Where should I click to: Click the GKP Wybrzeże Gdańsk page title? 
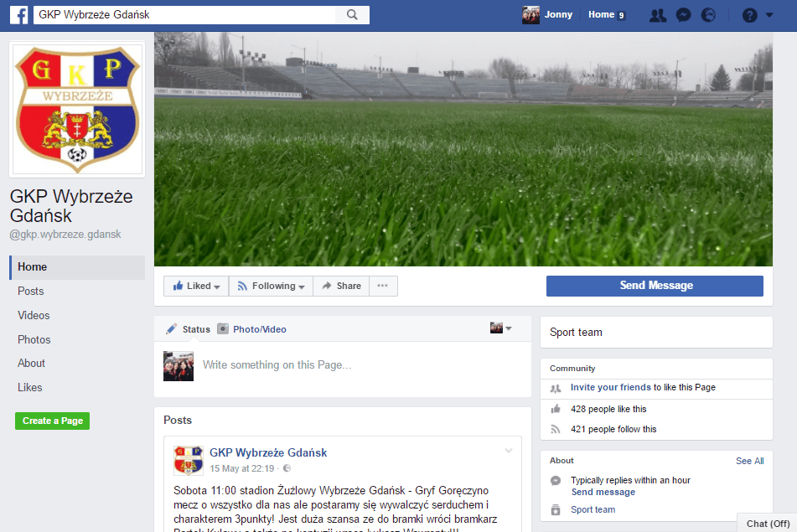71,206
